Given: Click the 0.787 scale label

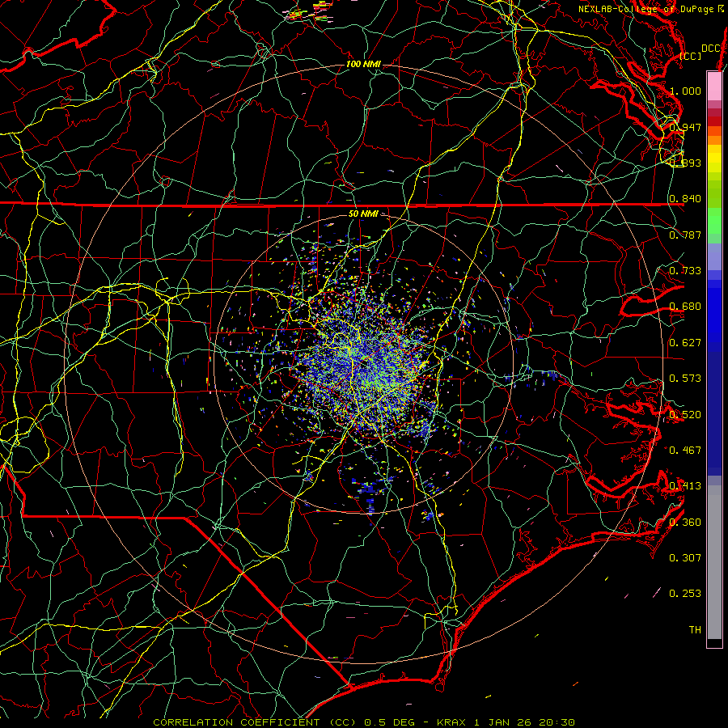Looking at the screenshot, I should (x=685, y=235).
